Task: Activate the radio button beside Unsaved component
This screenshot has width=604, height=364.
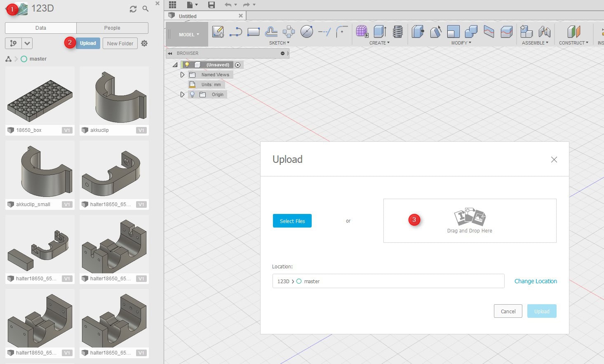Action: pyautogui.click(x=237, y=65)
